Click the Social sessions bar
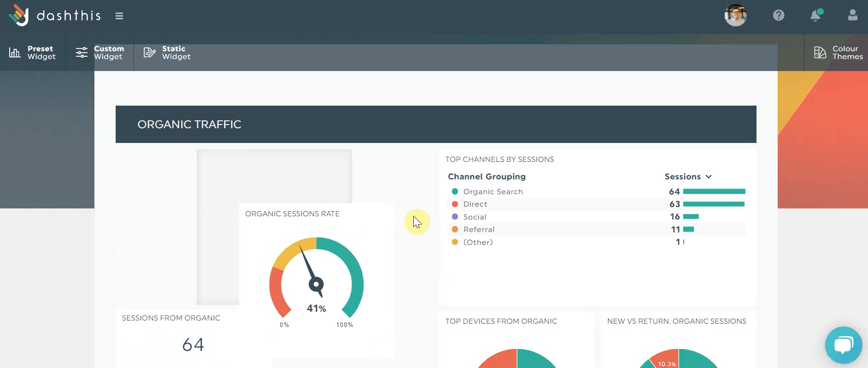 tap(691, 216)
